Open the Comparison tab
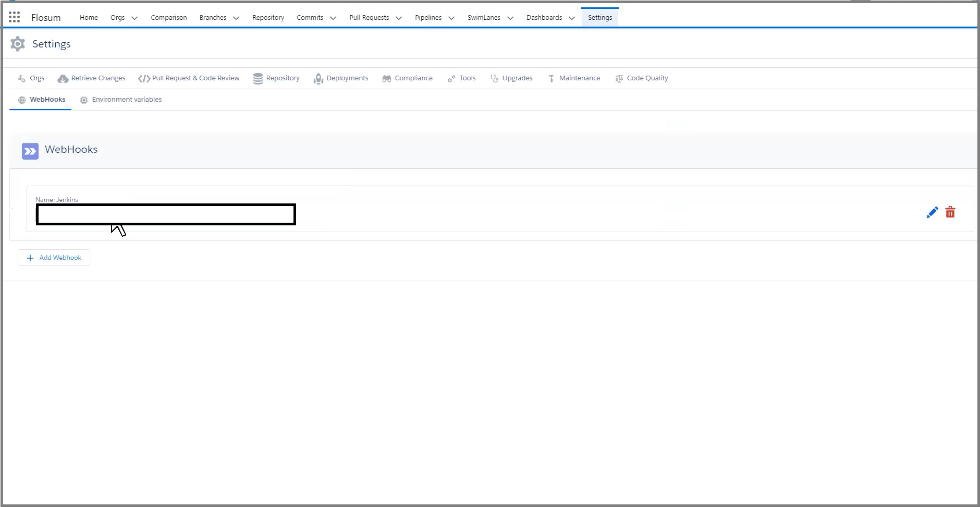The height and width of the screenshot is (507, 980). (x=169, y=17)
